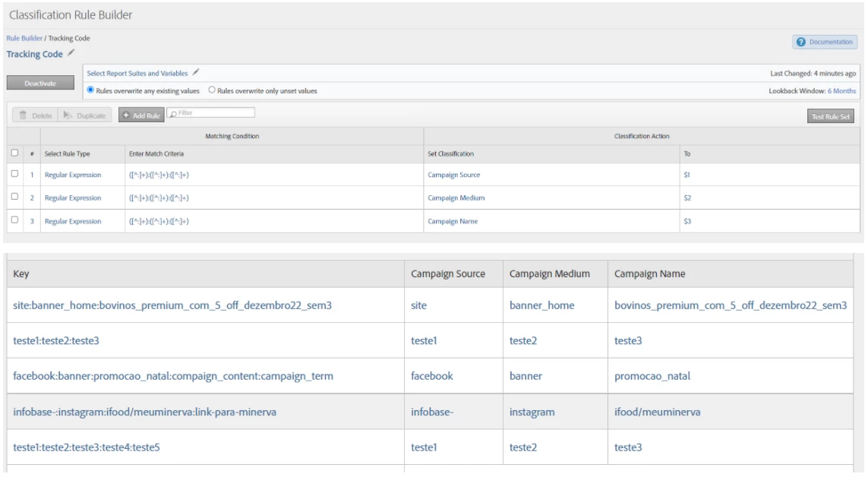868x477 pixels.
Task: Open the Documentation button
Action: point(825,42)
